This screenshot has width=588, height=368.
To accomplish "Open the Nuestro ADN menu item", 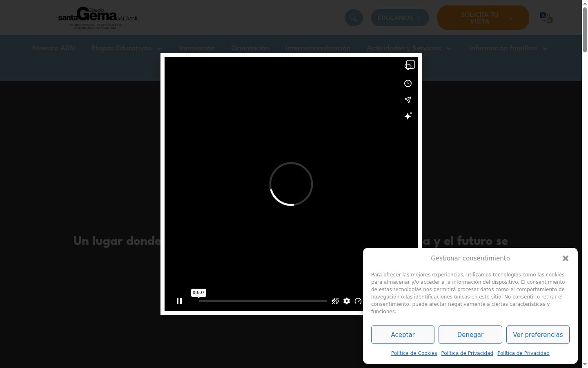I will (x=54, y=48).
